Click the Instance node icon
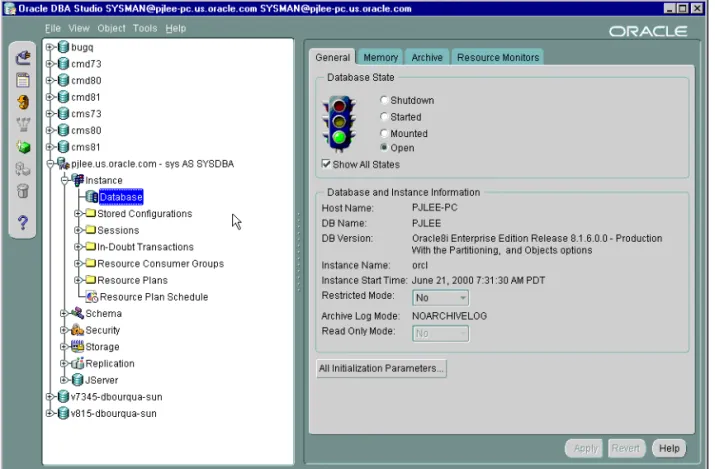 click(x=78, y=180)
